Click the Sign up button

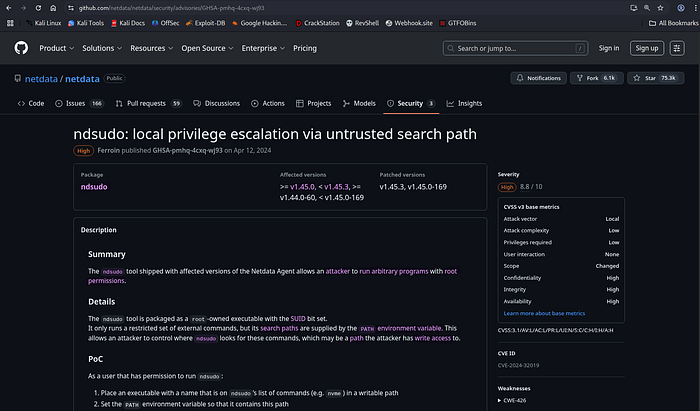[x=647, y=48]
